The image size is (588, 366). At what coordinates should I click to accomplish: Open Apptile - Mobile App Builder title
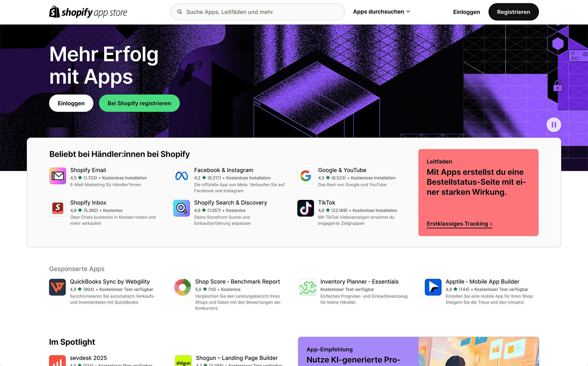(482, 282)
